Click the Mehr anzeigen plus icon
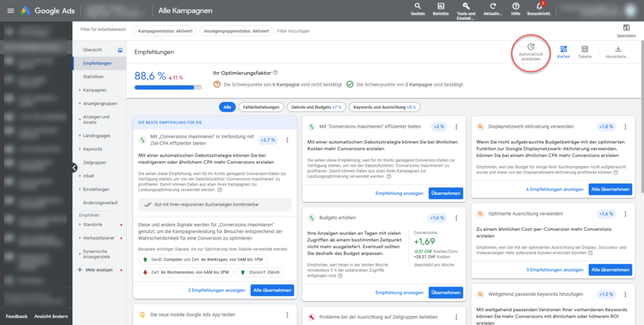 [80, 270]
